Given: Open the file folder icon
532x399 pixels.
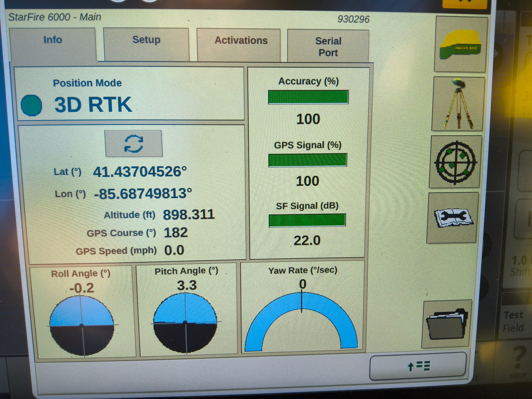Looking at the screenshot, I should [445, 324].
